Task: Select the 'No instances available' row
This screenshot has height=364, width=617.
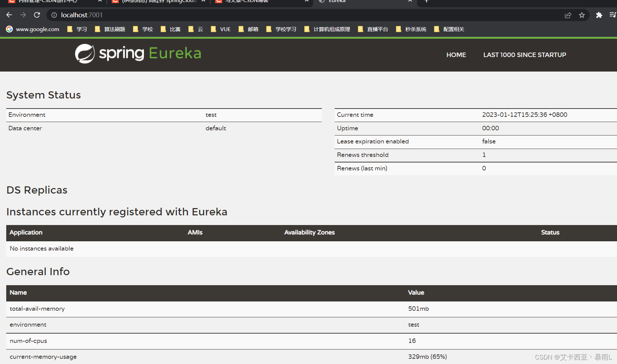Action: coord(311,249)
